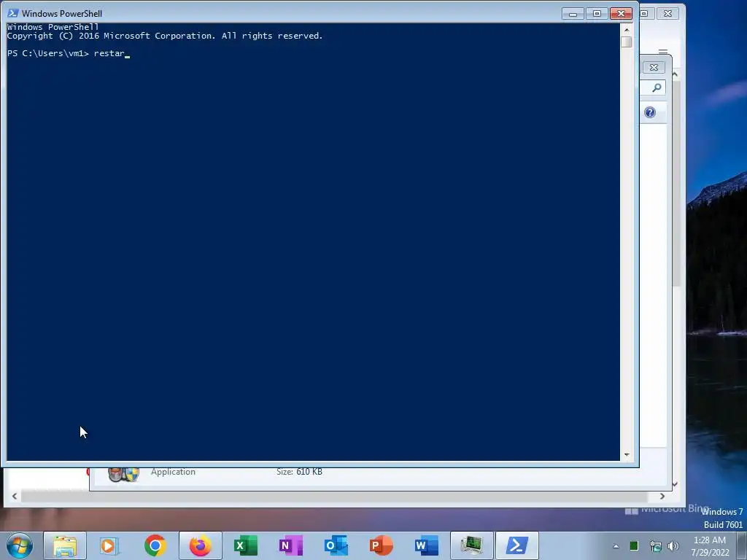Image resolution: width=747 pixels, height=560 pixels.
Task: Launch Excel from the taskbar
Action: pos(245,545)
